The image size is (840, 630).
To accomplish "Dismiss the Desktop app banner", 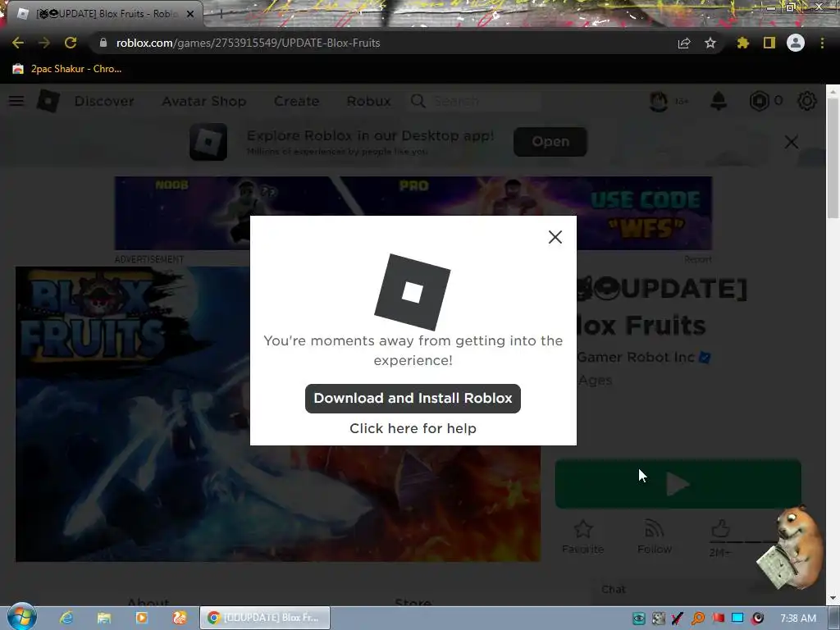I will coord(792,142).
